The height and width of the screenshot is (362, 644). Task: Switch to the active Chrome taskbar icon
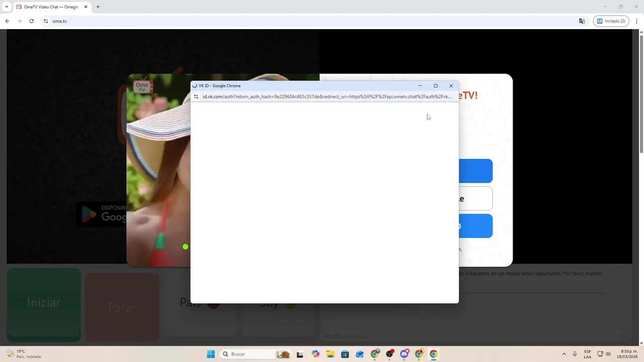tap(434, 354)
